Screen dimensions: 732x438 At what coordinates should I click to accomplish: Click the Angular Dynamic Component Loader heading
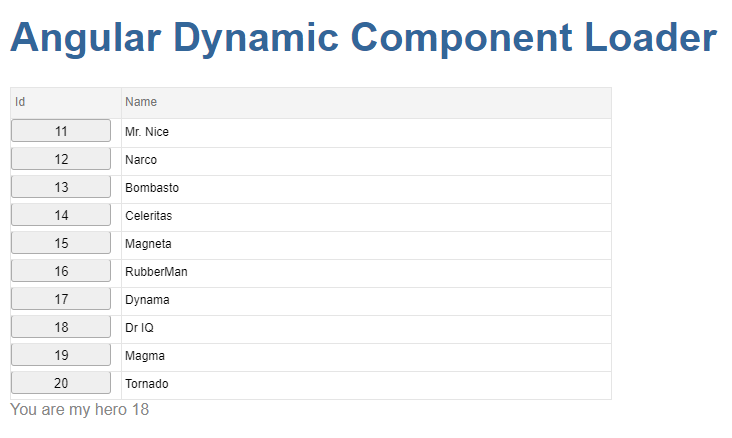pyautogui.click(x=363, y=39)
